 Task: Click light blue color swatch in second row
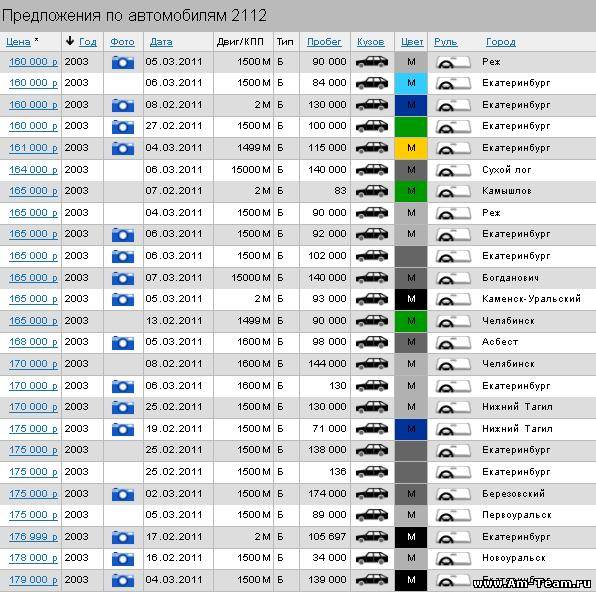tap(411, 83)
